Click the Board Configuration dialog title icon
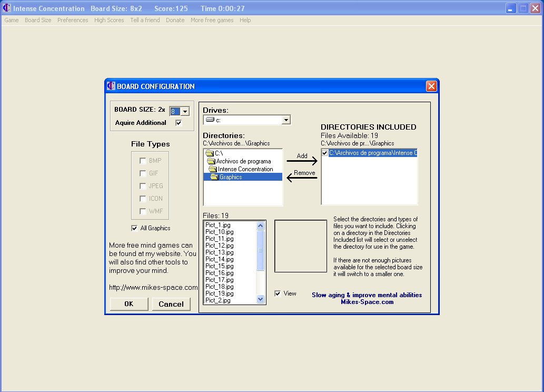The image size is (544, 392). click(x=111, y=86)
